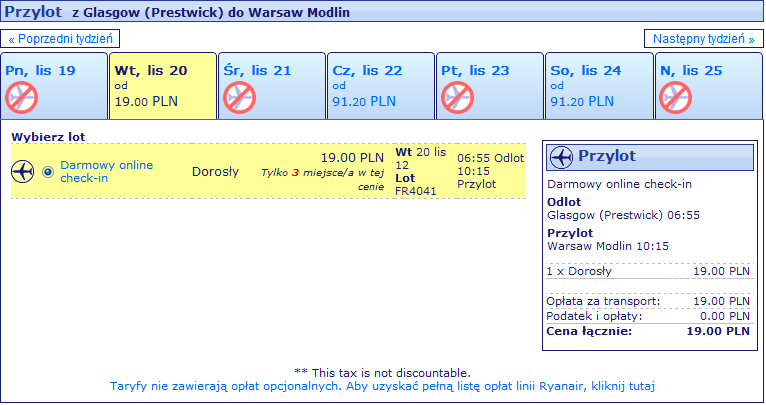The image size is (766, 405).
Task: Click airplane icon in flight FR4041 row
Action: tap(22, 171)
